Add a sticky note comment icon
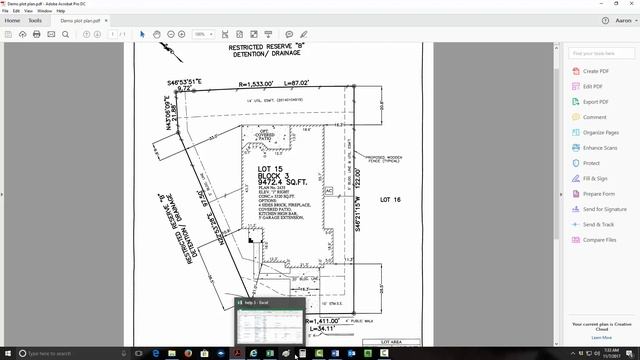This screenshot has height=360, width=640. tap(289, 35)
